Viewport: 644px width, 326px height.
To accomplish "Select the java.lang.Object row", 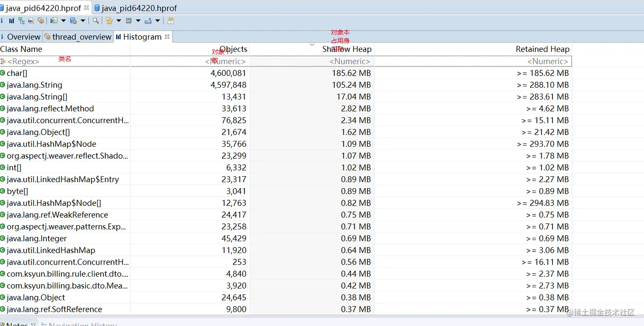I will click(x=286, y=297).
